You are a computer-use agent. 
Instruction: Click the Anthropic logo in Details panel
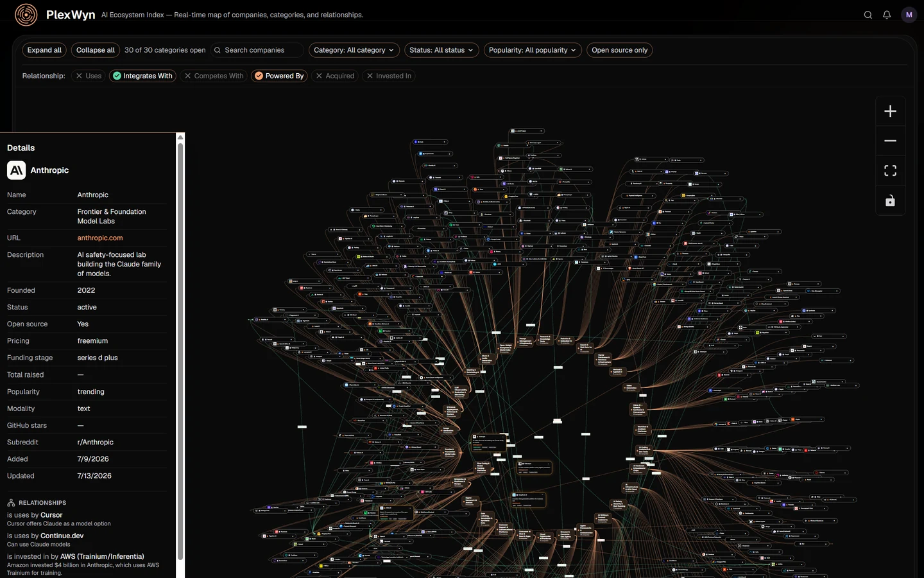(17, 170)
